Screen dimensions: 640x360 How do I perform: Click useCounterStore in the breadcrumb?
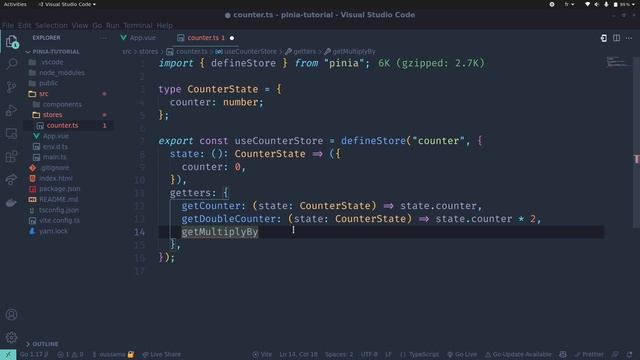250,51
